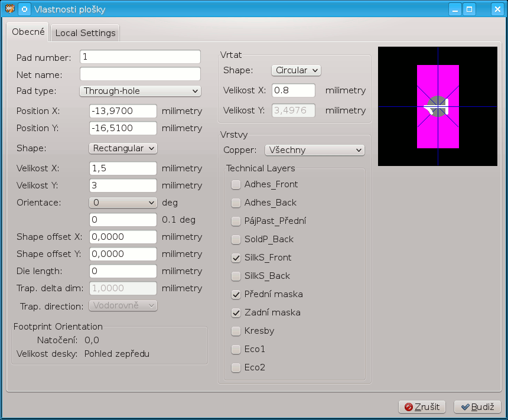The height and width of the screenshot is (420, 508).
Task: Enable the Adhes_Front layer checkbox
Action: coord(236,185)
